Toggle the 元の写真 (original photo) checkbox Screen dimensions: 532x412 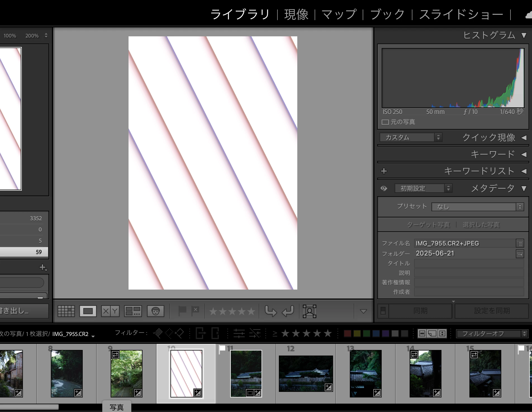[x=385, y=122]
